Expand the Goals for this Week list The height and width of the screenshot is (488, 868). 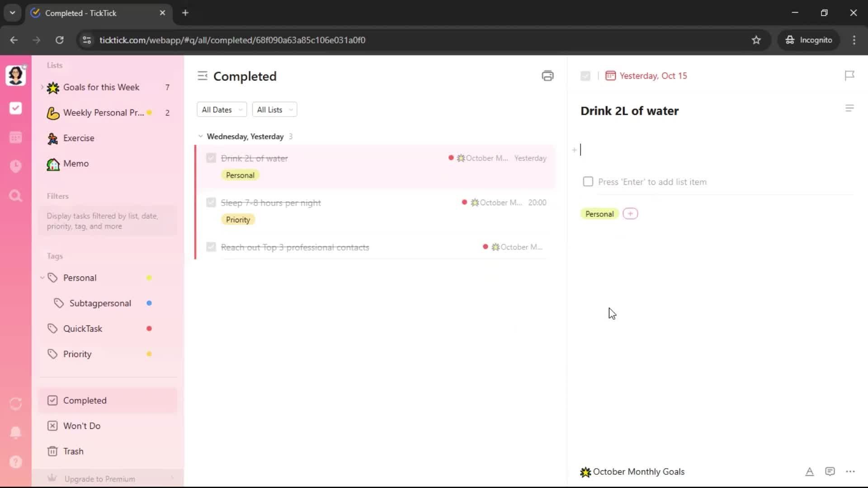pyautogui.click(x=42, y=87)
